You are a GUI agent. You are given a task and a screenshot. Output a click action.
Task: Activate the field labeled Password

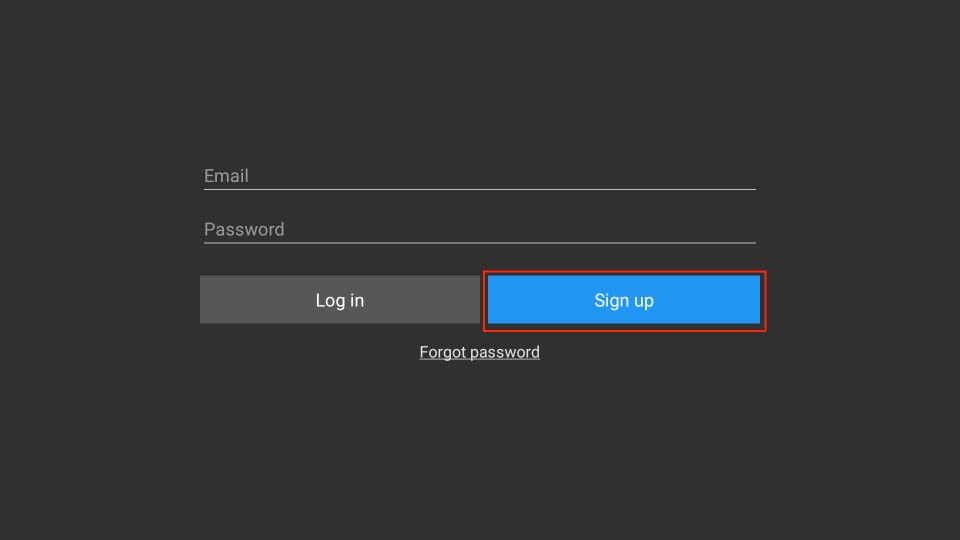[x=479, y=230]
